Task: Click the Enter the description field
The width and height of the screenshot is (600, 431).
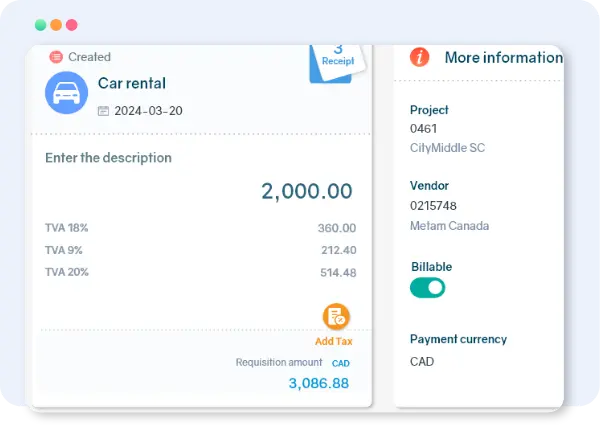Action: tap(108, 158)
